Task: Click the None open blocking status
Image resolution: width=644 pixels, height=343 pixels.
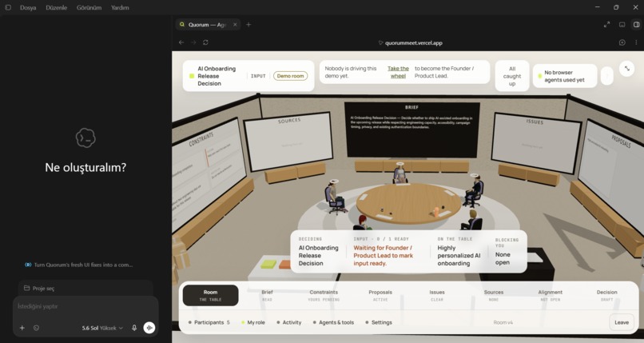Action: click(x=503, y=258)
